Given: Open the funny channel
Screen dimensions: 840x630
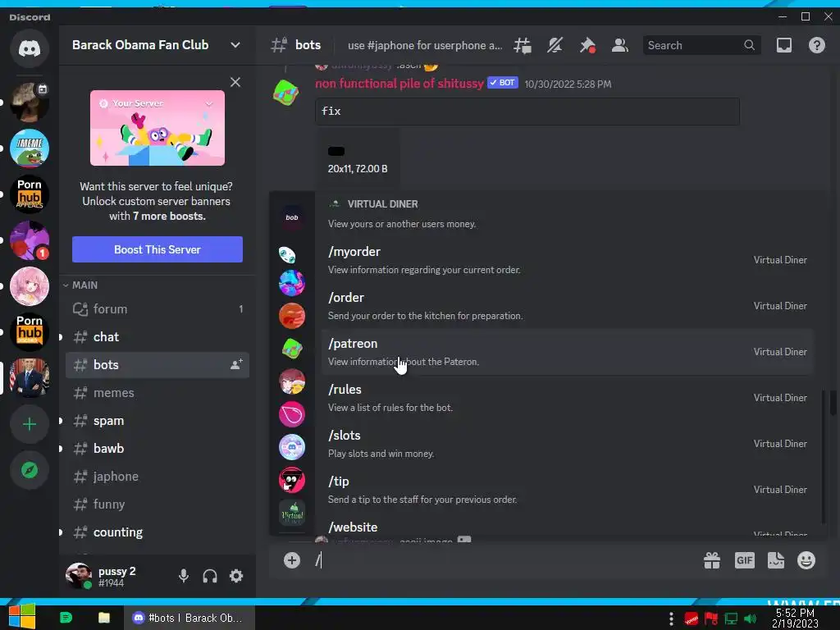Looking at the screenshot, I should 157,504.
